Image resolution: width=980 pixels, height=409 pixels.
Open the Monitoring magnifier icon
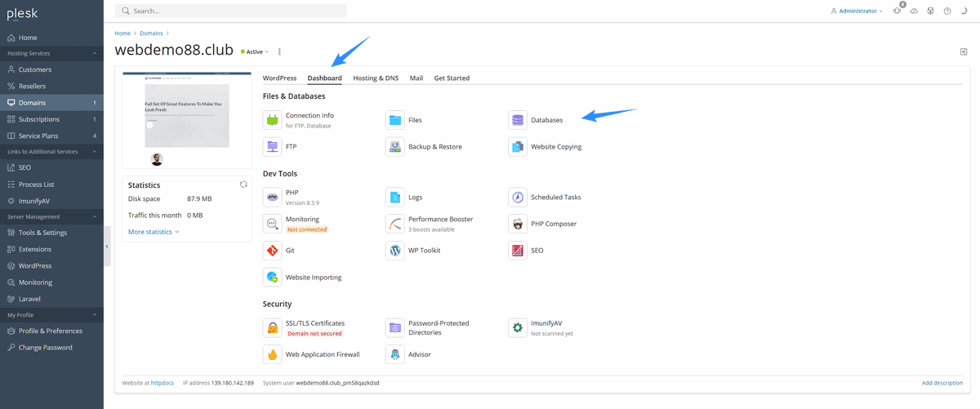(272, 224)
